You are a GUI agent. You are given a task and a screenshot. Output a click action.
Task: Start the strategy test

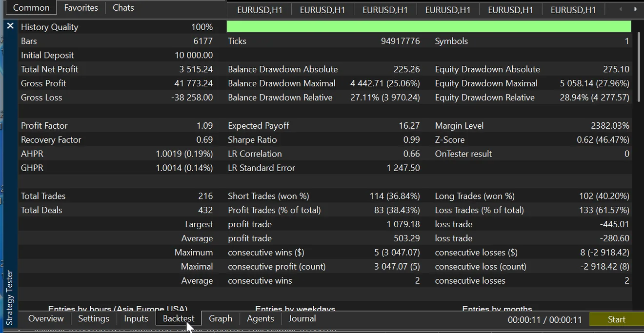(x=617, y=319)
